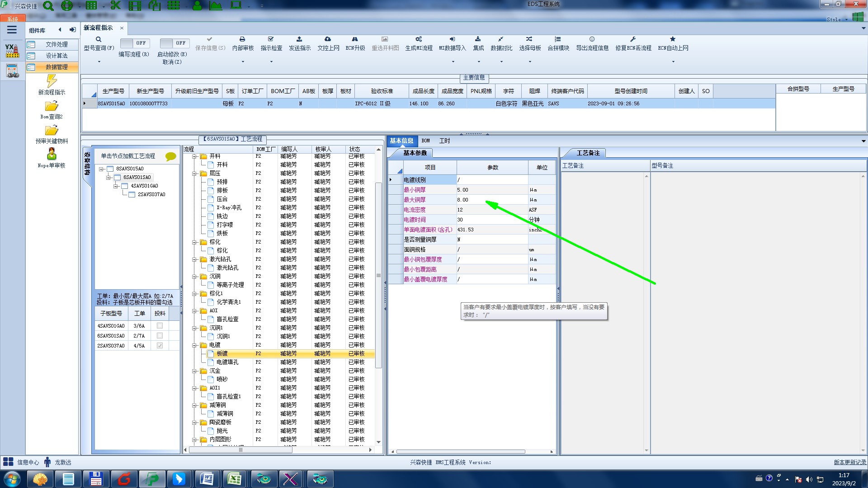Check the 投料 box for 4SAVS01GA0
The image size is (868, 488).
point(160,326)
